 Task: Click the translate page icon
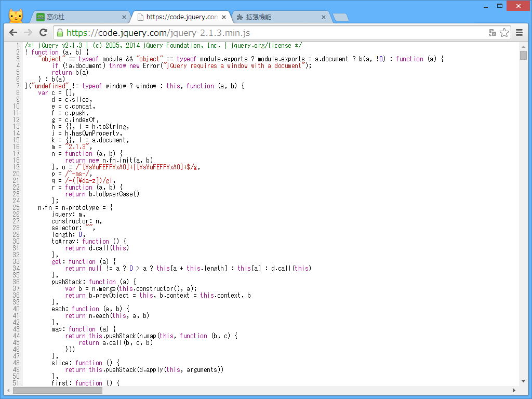click(x=493, y=33)
